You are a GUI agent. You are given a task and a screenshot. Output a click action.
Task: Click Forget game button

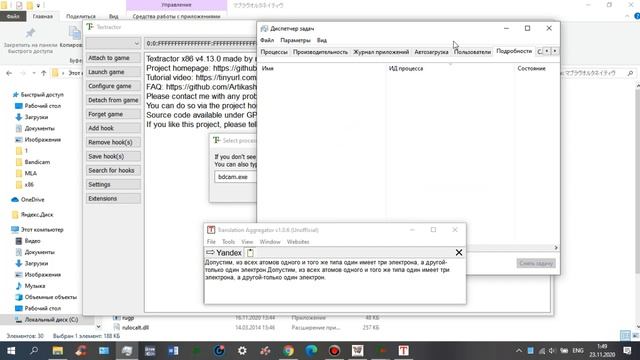point(113,114)
